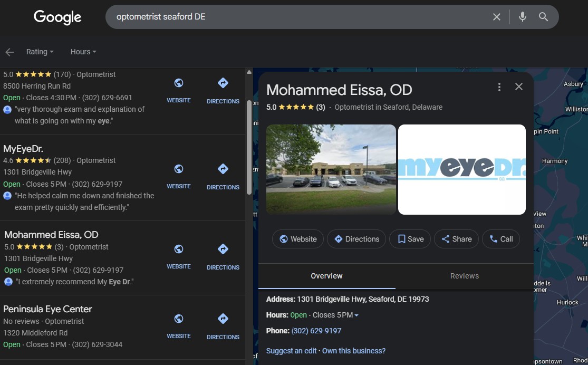
Task: Get directions icon for 8500 Herring Run Rd listing
Action: point(223,83)
